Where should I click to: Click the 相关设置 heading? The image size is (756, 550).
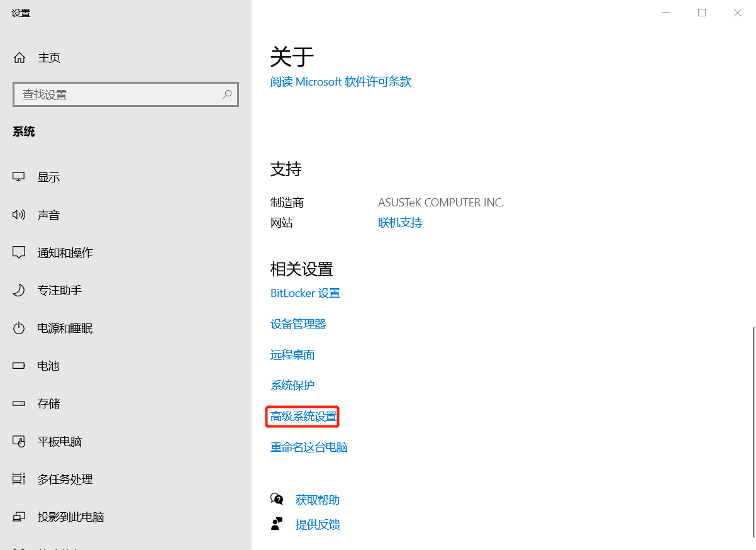click(302, 269)
